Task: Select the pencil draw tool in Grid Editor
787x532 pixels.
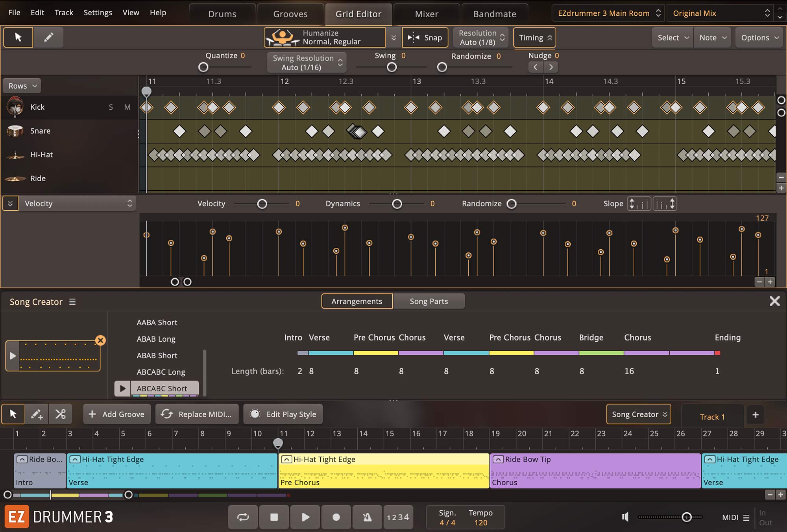Action: (48, 37)
